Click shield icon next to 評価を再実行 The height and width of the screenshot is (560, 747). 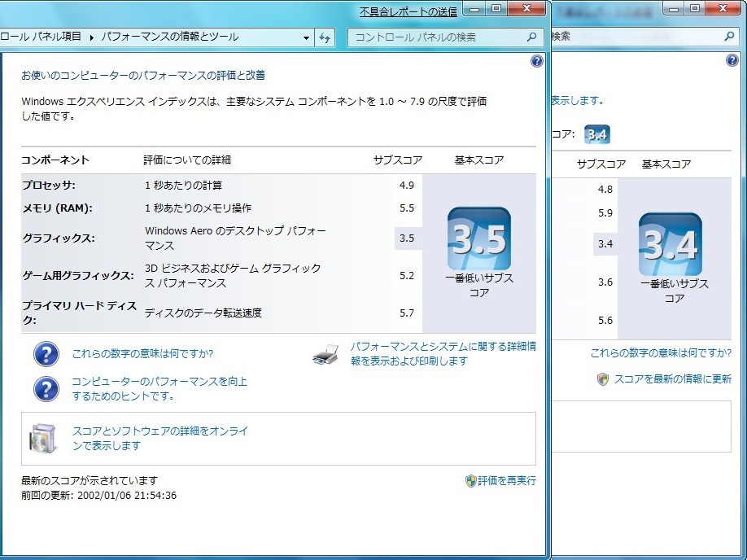(x=470, y=480)
